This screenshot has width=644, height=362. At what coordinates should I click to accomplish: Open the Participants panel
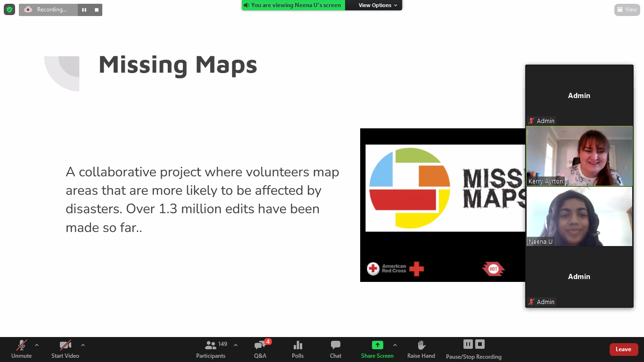(x=211, y=349)
